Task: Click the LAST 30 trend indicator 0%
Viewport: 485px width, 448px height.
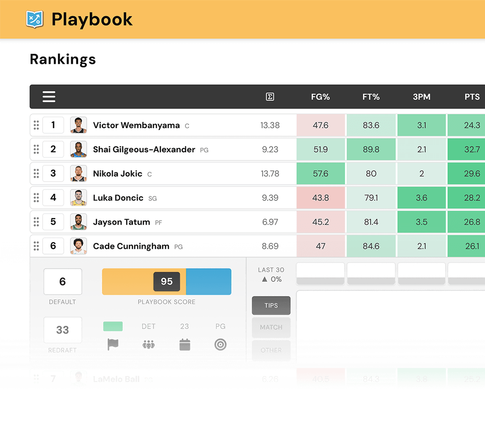Action: 272,279
